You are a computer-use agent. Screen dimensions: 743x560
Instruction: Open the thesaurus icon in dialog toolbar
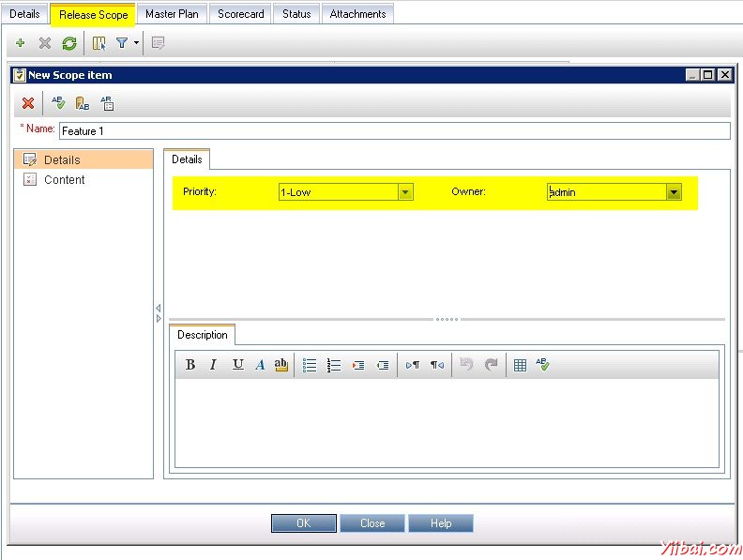pos(83,103)
